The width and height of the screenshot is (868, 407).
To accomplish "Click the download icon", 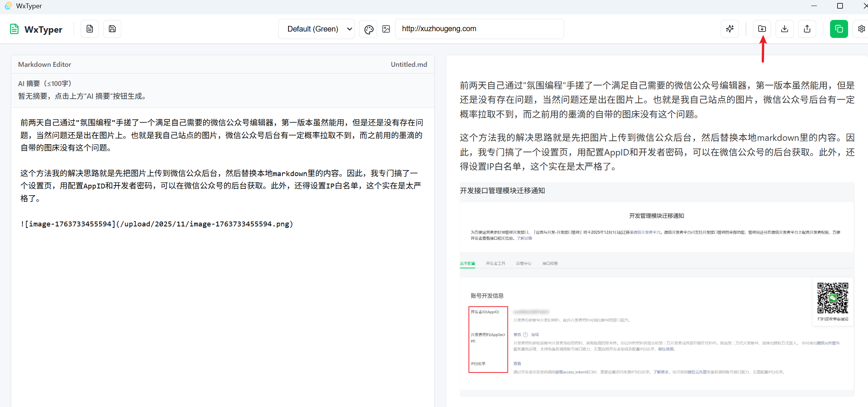I will point(785,29).
